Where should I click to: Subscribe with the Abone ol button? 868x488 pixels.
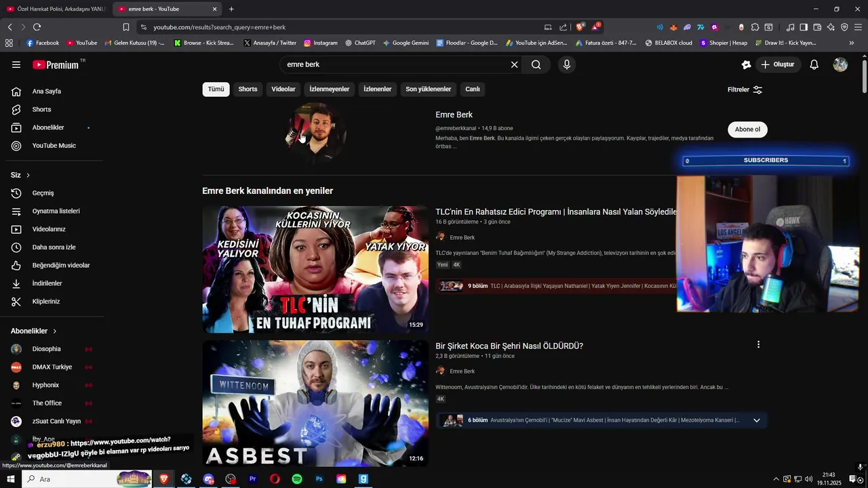(747, 129)
